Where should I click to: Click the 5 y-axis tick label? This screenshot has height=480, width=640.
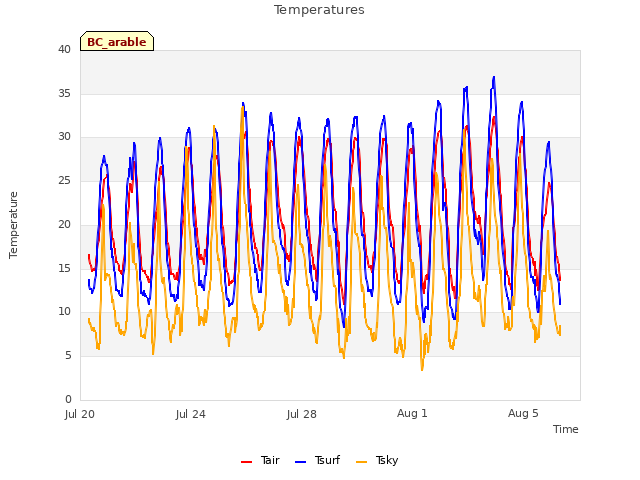pos(68,356)
